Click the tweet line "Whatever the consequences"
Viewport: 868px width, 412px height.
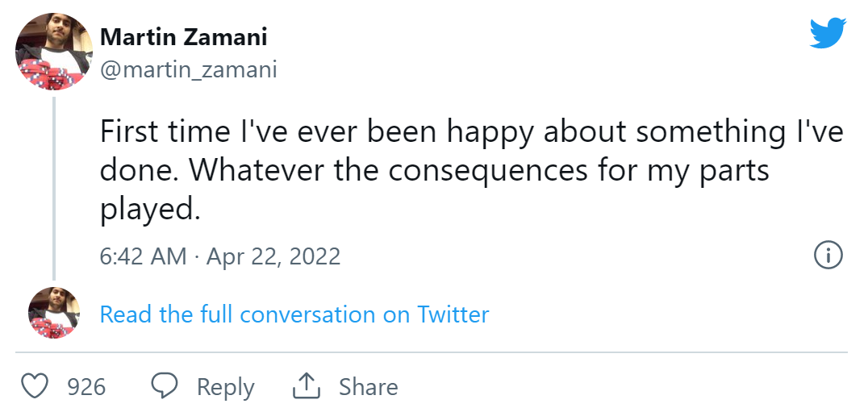(x=434, y=171)
